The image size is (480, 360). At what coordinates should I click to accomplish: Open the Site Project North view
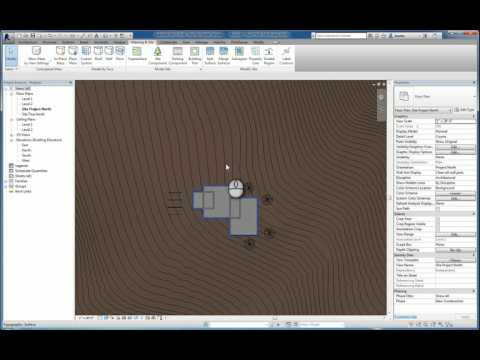(x=37, y=109)
